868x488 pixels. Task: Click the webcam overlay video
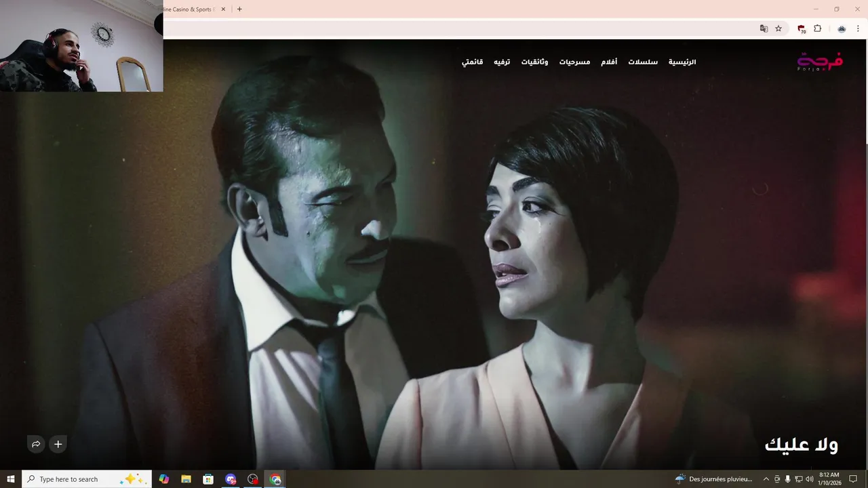[x=81, y=45]
